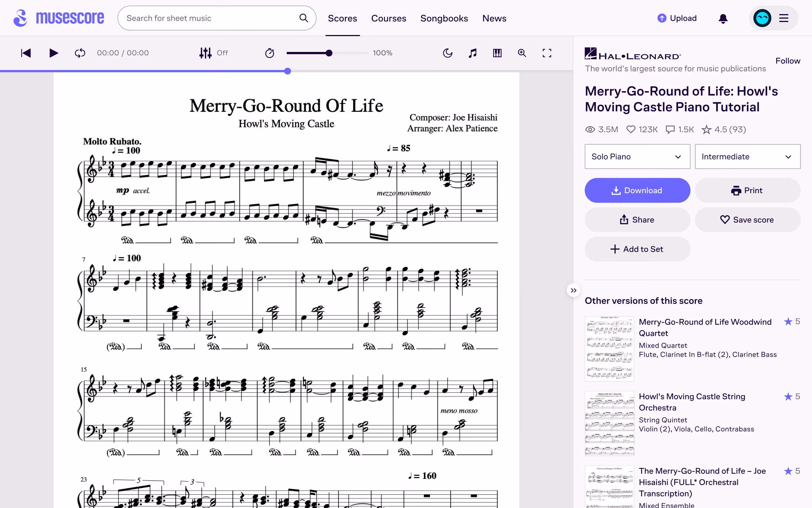812x508 pixels.
Task: Click the music note icon
Action: (473, 53)
